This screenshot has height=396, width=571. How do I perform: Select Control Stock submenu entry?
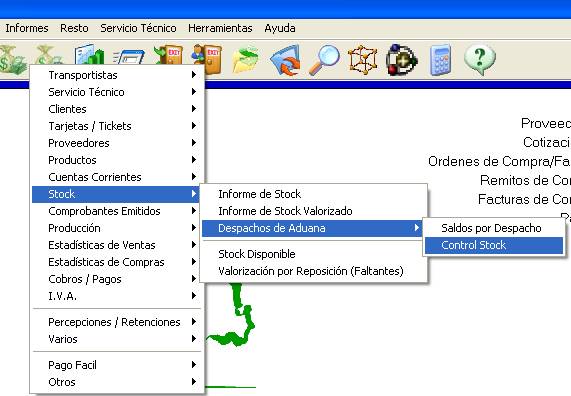coord(494,245)
